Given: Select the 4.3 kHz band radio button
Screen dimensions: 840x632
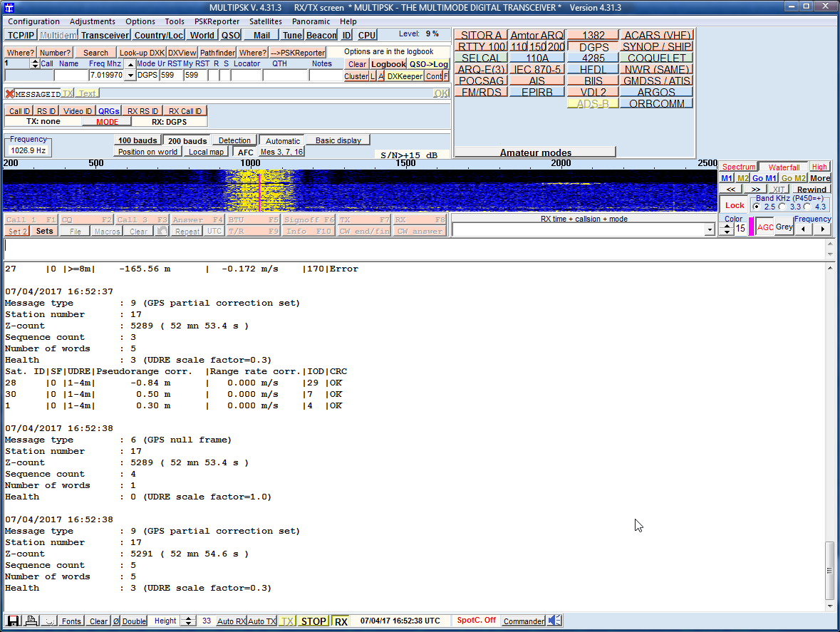Looking at the screenshot, I should point(807,207).
